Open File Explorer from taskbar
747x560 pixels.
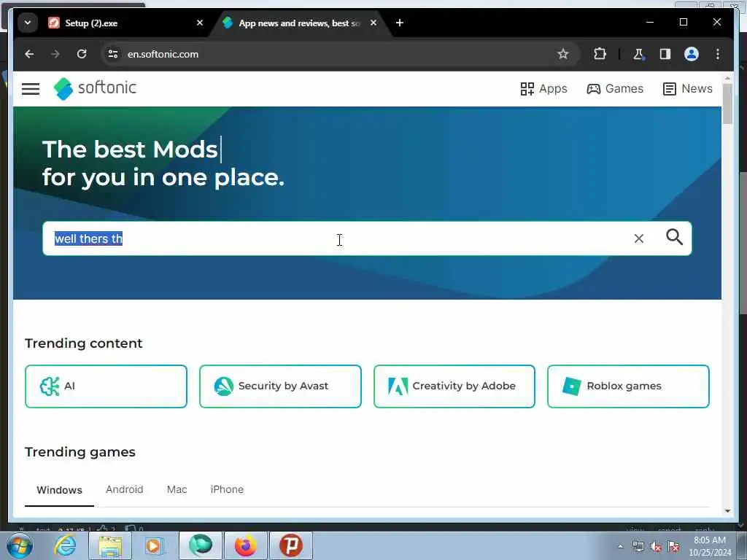(110, 545)
